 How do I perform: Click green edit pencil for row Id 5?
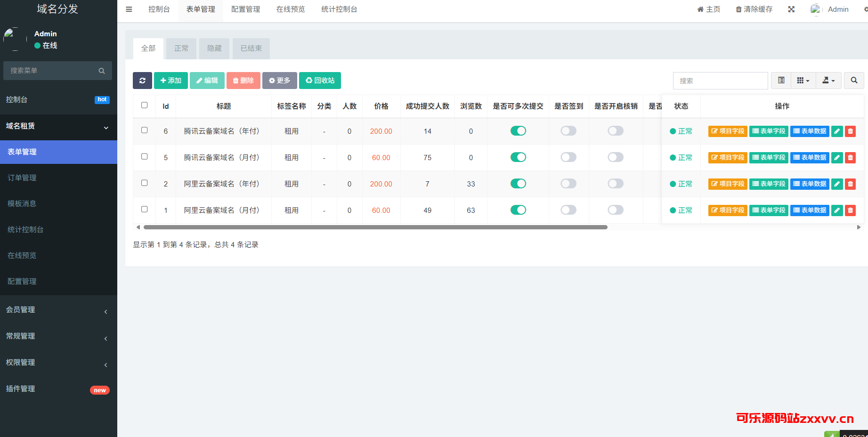837,158
